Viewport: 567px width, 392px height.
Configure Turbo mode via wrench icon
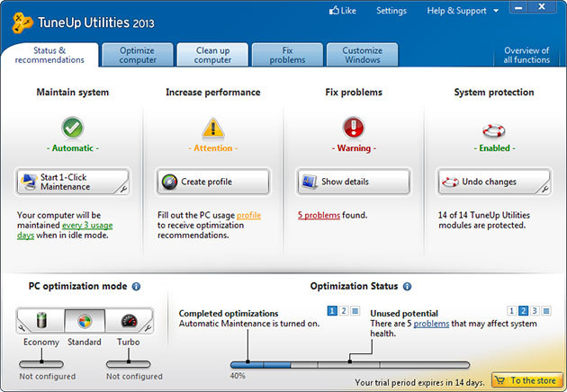(x=148, y=327)
